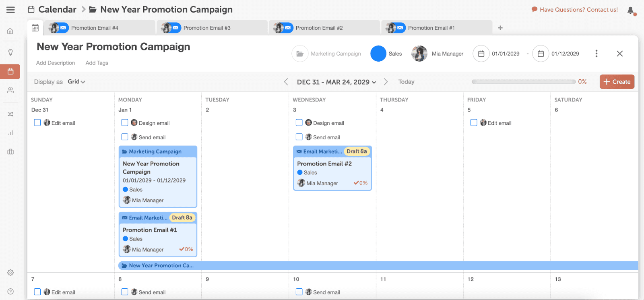
Task: Click the notifications bell icon
Action: 631,10
